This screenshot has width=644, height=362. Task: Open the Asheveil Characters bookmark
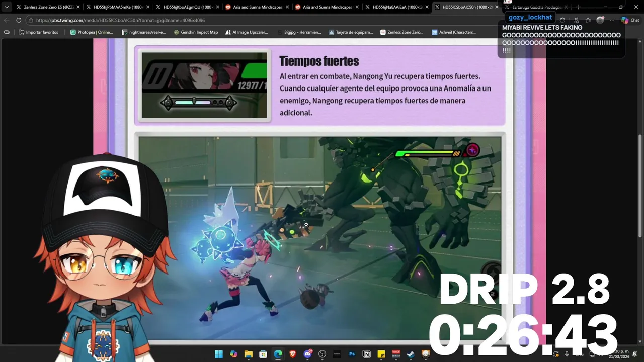[454, 32]
